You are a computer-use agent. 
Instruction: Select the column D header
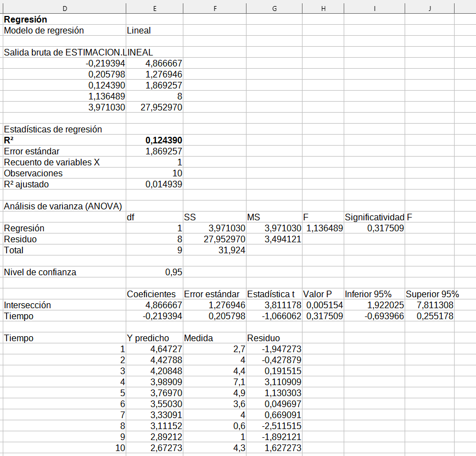click(x=64, y=8)
